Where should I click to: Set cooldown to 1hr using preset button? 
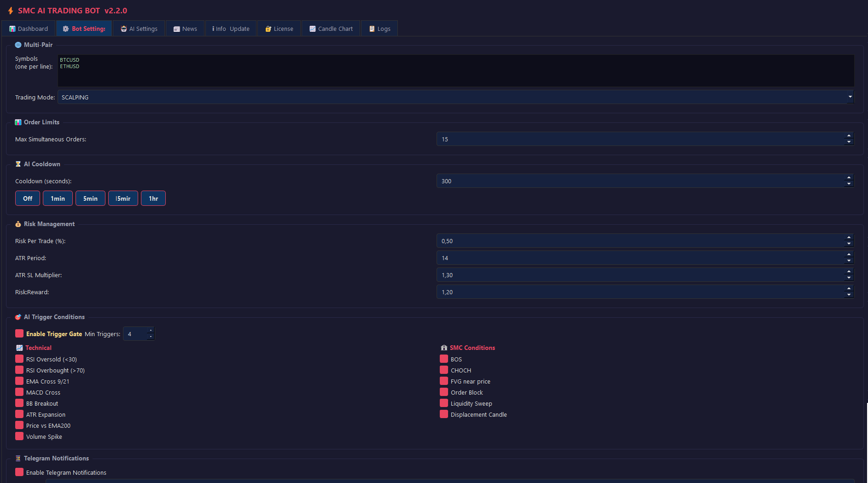tap(153, 198)
